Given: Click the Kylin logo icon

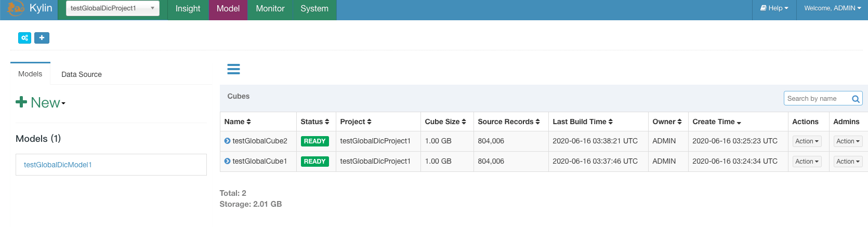Looking at the screenshot, I should coord(16,8).
